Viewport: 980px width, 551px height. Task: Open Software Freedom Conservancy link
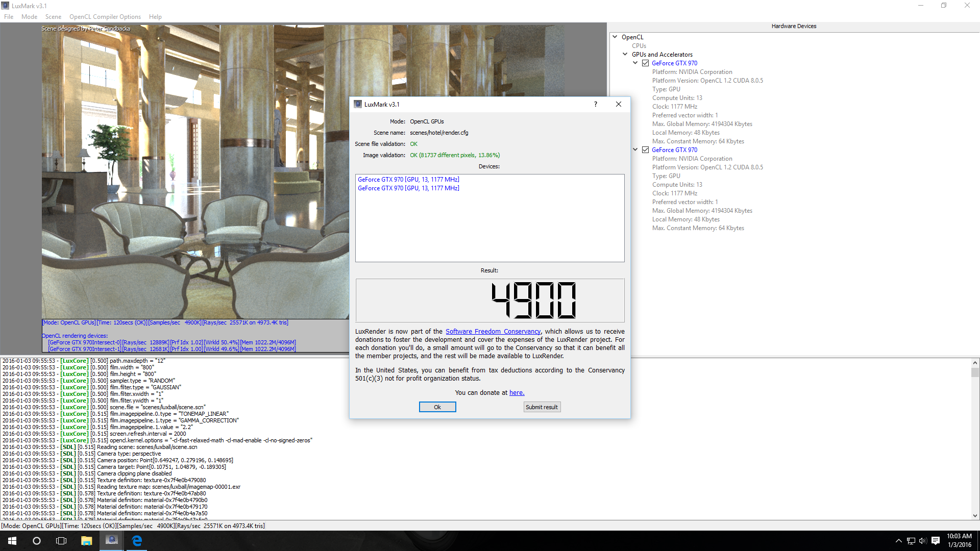tap(493, 332)
